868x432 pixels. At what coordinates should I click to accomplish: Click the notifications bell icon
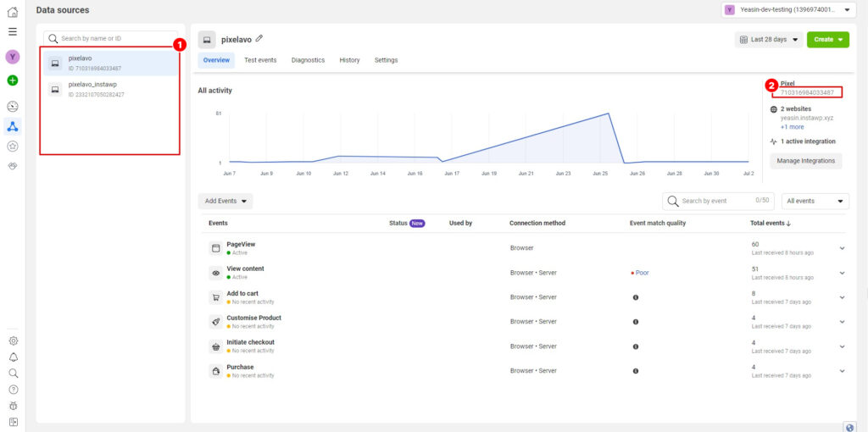pyautogui.click(x=13, y=357)
